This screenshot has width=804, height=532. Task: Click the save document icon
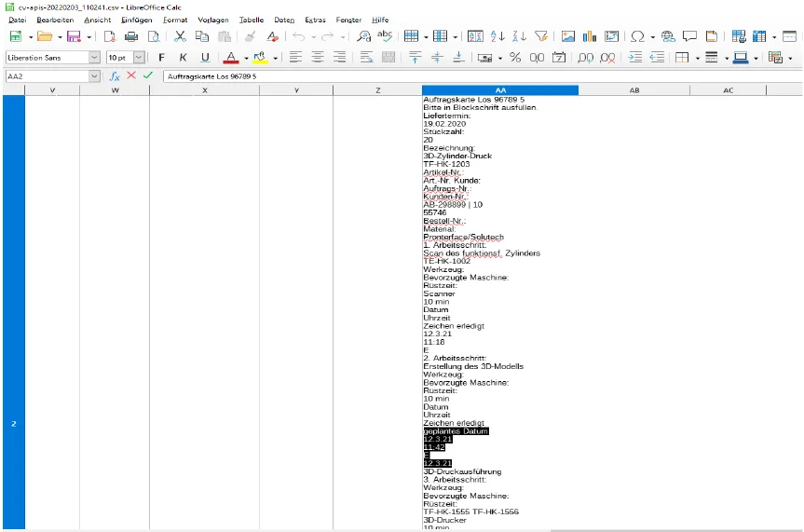tap(74, 36)
